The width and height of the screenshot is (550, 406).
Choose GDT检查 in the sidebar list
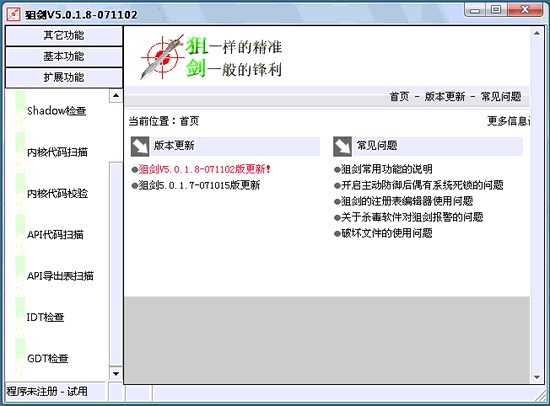tap(47, 359)
